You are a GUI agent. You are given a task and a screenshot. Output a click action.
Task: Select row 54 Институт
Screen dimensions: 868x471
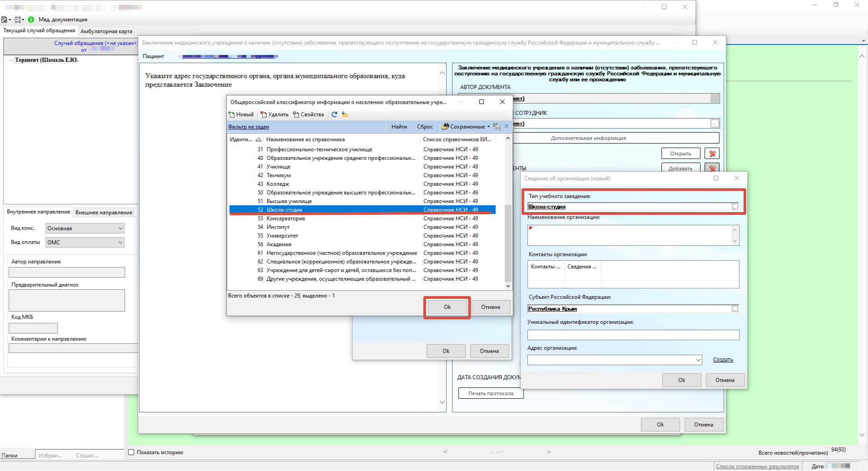pyautogui.click(x=362, y=227)
